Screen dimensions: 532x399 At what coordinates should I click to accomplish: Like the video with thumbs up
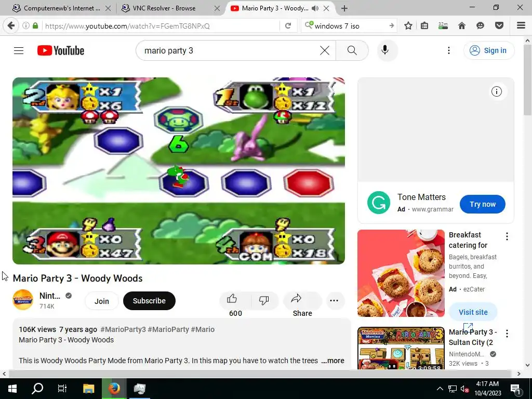pyautogui.click(x=232, y=299)
